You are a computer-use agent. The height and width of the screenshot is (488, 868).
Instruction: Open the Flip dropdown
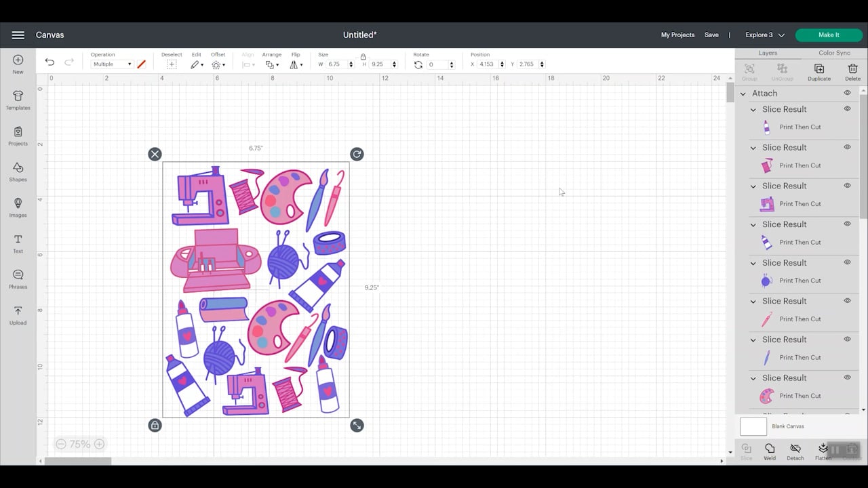(296, 64)
